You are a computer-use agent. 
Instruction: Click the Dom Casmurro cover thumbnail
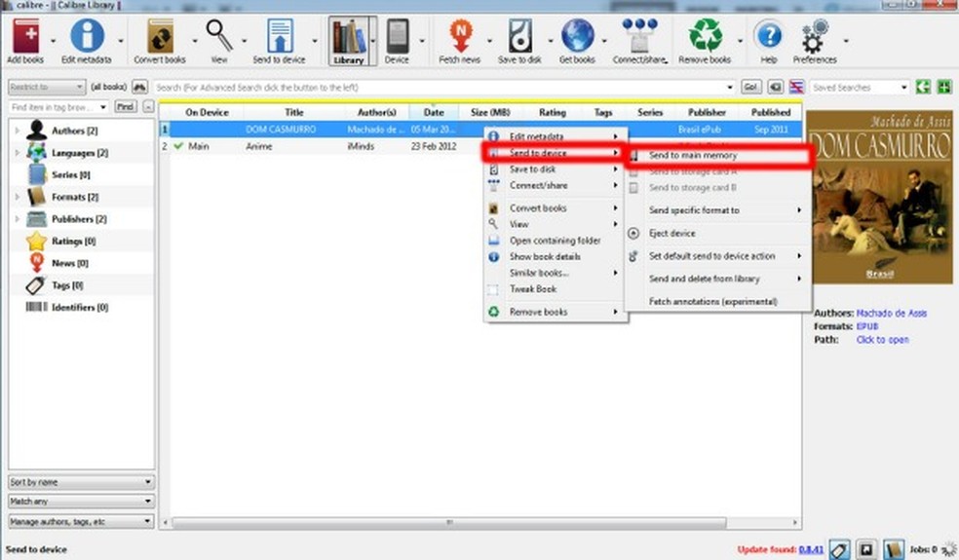pyautogui.click(x=879, y=197)
